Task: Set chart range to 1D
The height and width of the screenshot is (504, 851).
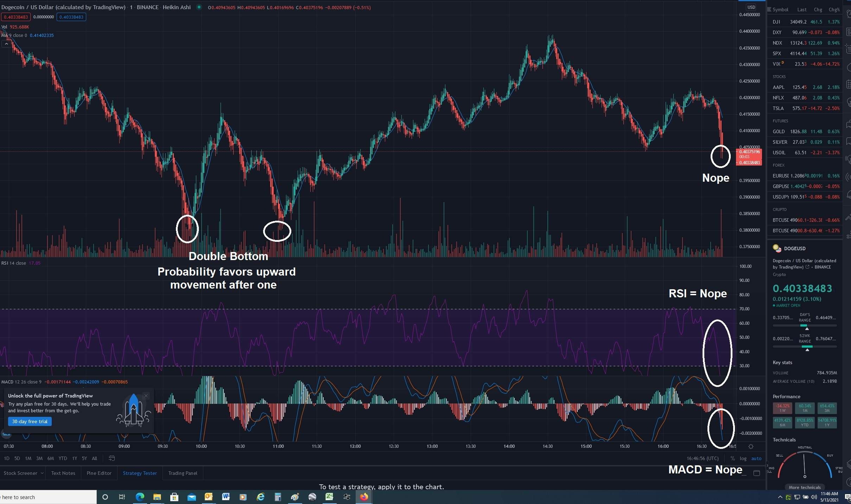Action: click(7, 458)
